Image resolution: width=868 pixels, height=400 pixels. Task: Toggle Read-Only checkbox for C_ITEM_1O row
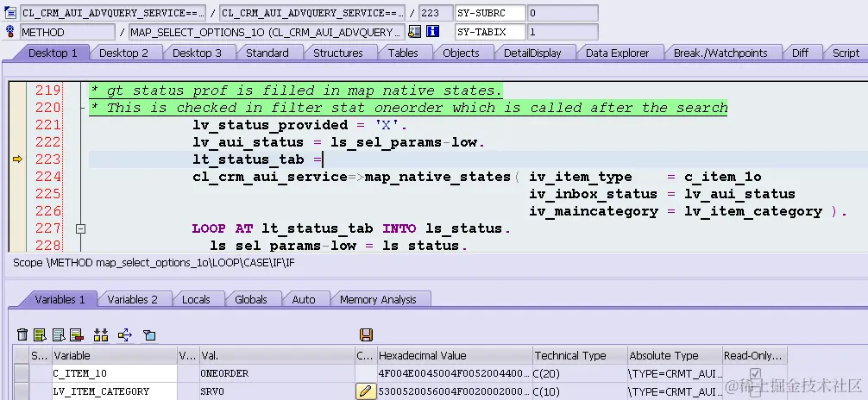click(754, 373)
